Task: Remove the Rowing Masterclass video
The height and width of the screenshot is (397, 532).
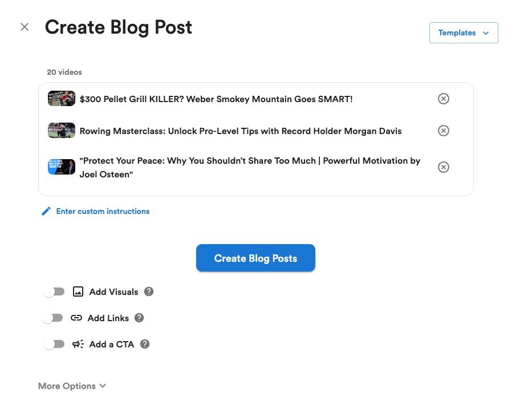Action: (x=443, y=131)
